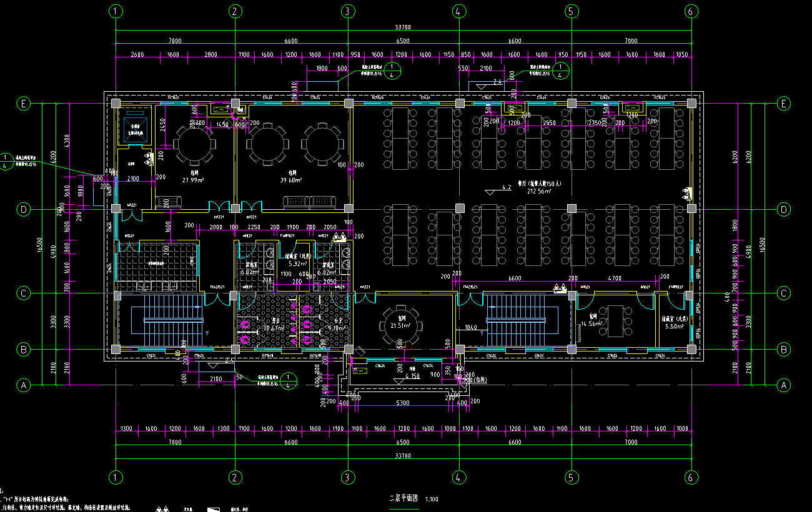The width and height of the screenshot is (812, 512).
Task: Select the 5.50m² storage room label
Action: (x=674, y=326)
